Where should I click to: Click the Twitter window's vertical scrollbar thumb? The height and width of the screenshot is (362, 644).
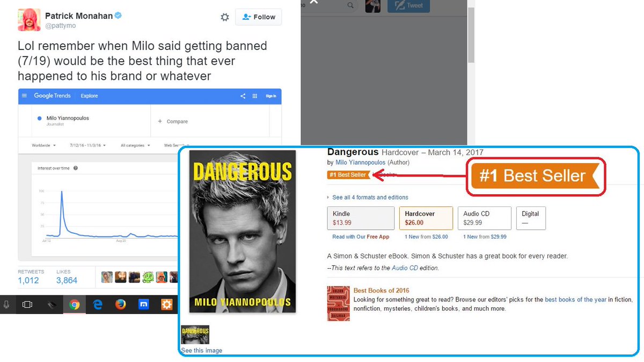click(x=471, y=35)
